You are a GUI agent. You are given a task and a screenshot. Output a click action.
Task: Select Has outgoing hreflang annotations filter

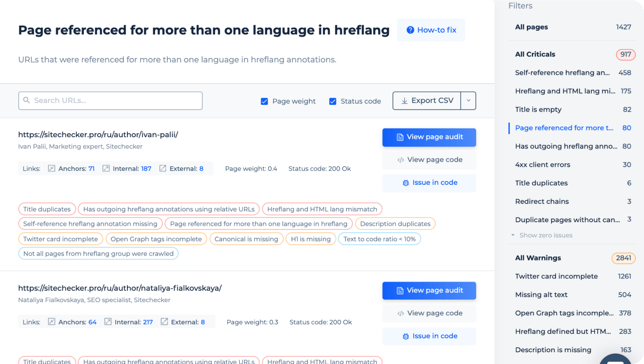click(573, 146)
